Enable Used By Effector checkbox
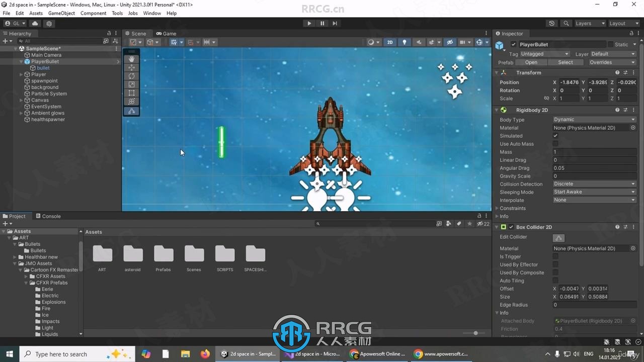This screenshot has height=362, width=644. (x=555, y=264)
